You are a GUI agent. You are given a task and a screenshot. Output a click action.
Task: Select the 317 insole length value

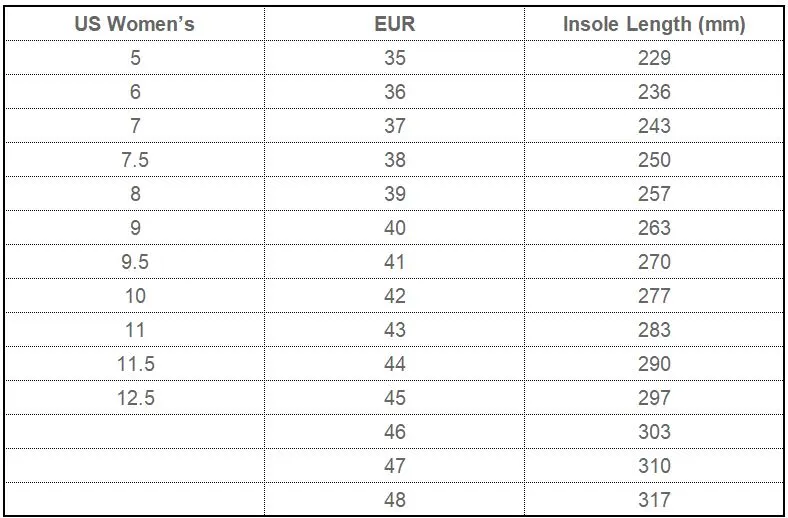click(x=654, y=500)
